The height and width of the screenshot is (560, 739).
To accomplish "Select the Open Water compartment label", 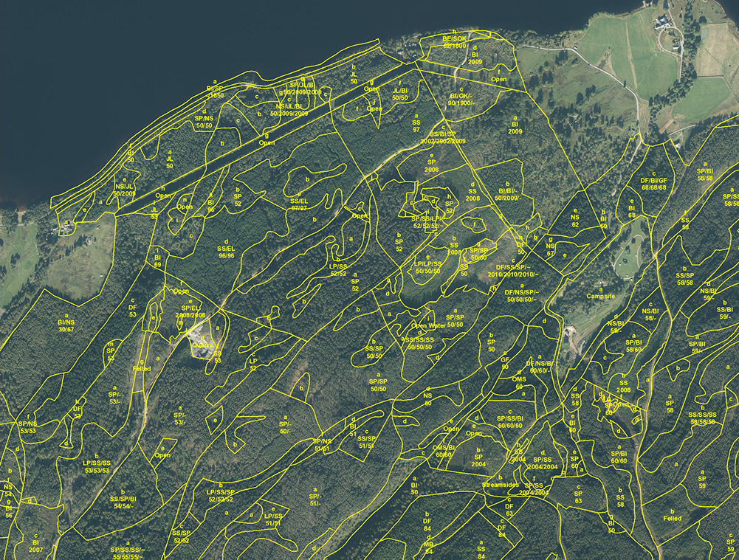I will coord(428,325).
